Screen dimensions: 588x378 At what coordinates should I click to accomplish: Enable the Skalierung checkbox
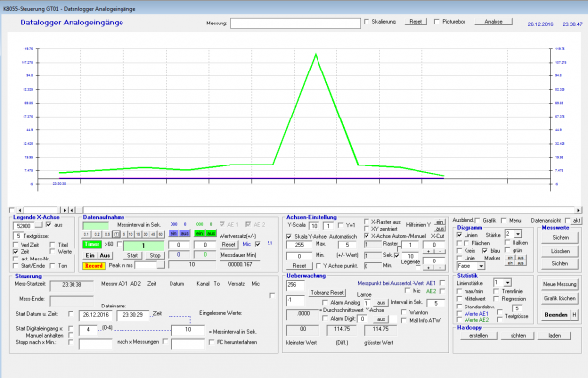tap(367, 22)
